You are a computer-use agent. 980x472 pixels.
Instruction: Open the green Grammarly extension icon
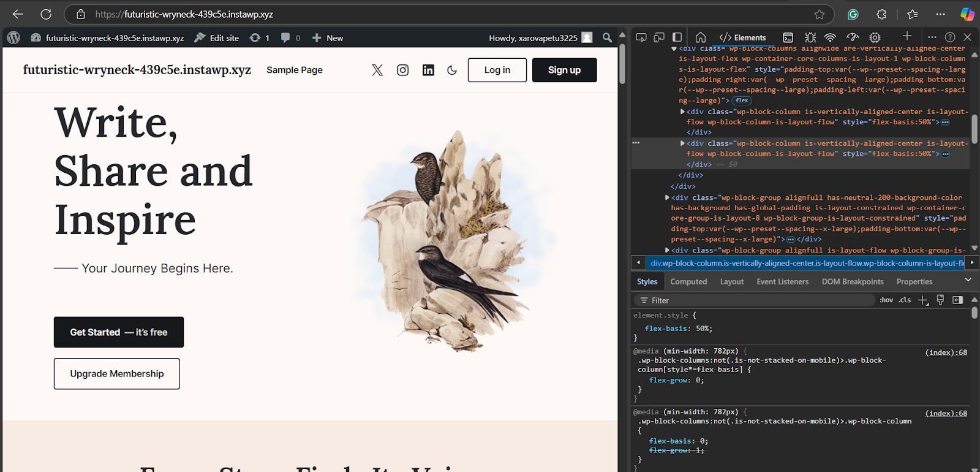coord(853,14)
